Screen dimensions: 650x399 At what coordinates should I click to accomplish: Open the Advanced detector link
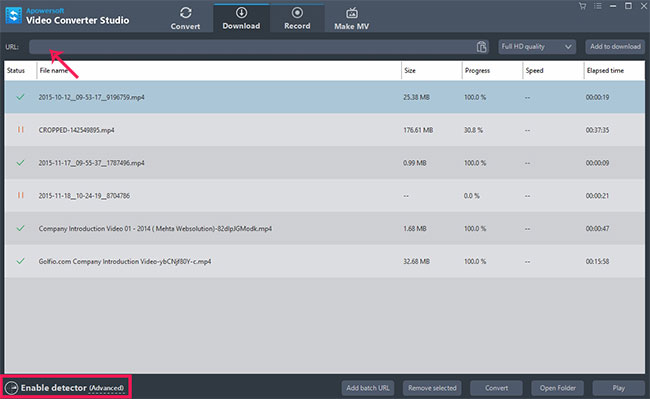pos(107,388)
